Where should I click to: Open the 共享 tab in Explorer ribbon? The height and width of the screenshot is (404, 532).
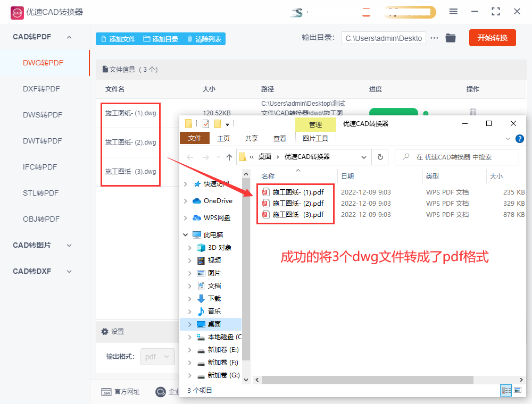click(252, 138)
